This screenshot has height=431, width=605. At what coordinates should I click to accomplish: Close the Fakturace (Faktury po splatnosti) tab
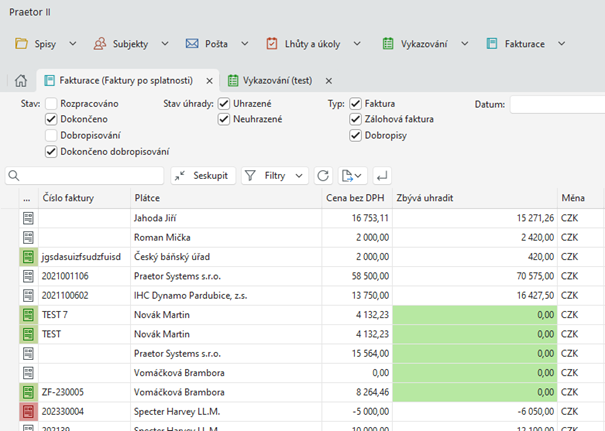coord(208,80)
